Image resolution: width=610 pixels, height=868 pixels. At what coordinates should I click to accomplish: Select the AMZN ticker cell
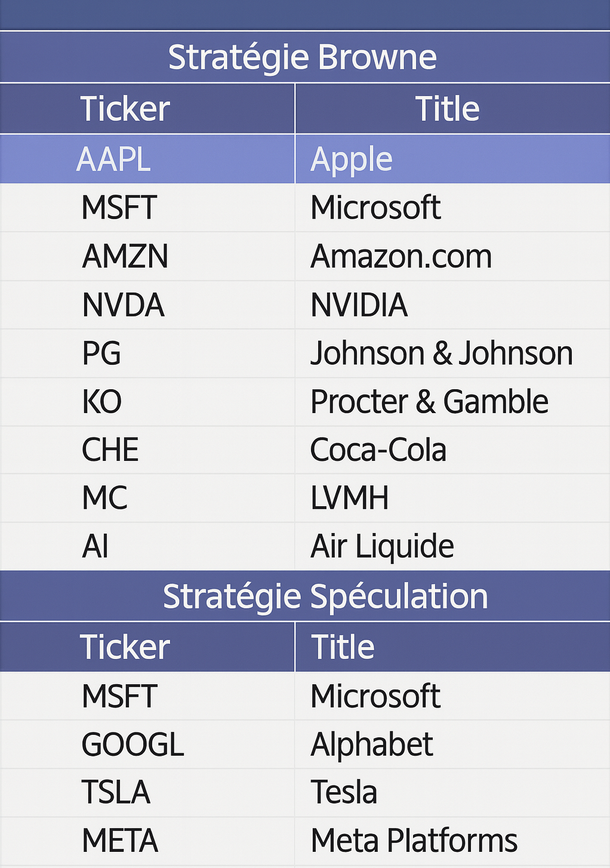[125, 256]
